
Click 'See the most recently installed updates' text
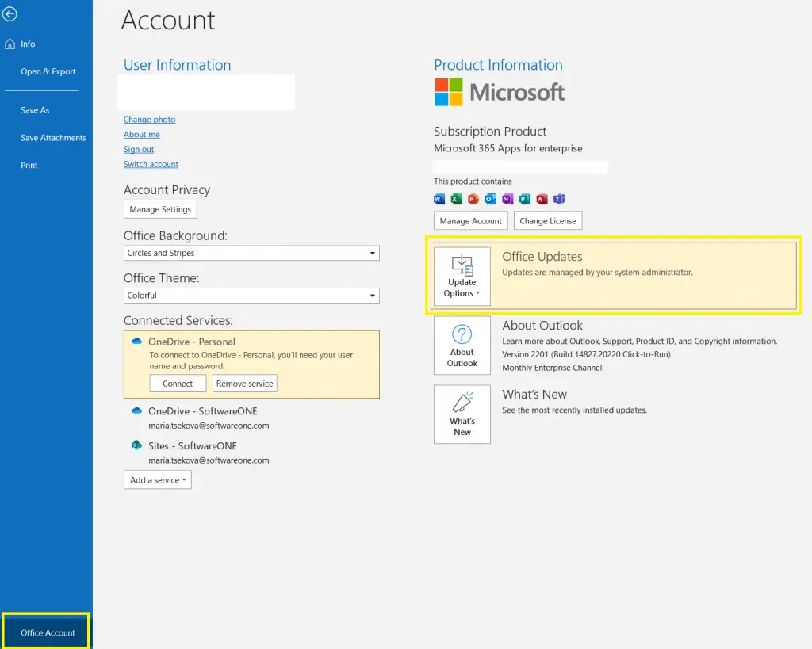[574, 410]
